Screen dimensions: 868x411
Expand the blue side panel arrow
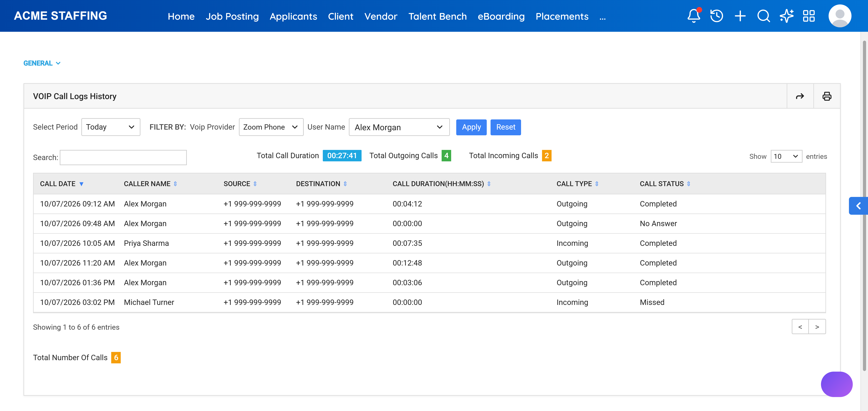click(x=858, y=206)
